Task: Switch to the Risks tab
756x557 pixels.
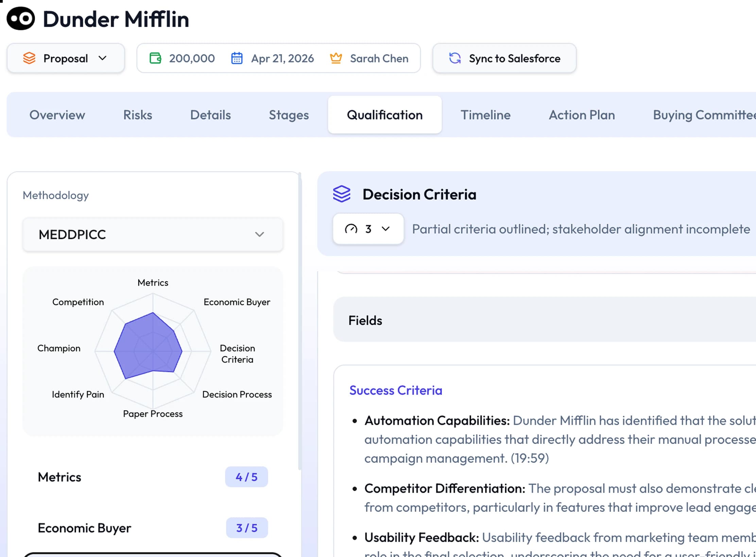Action: coord(138,115)
